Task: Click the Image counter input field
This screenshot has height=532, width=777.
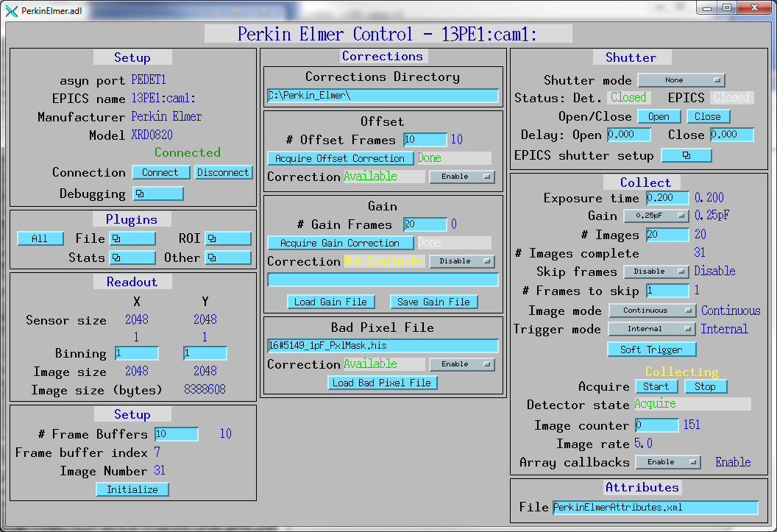Action: pyautogui.click(x=656, y=425)
